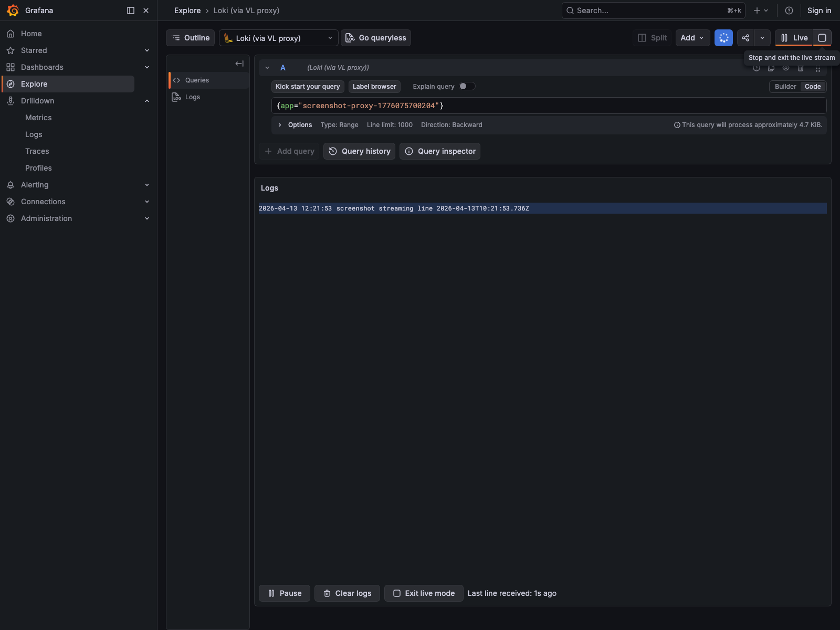840x630 pixels.
Task: Pause the Live stream in toolbar
Action: 794,38
